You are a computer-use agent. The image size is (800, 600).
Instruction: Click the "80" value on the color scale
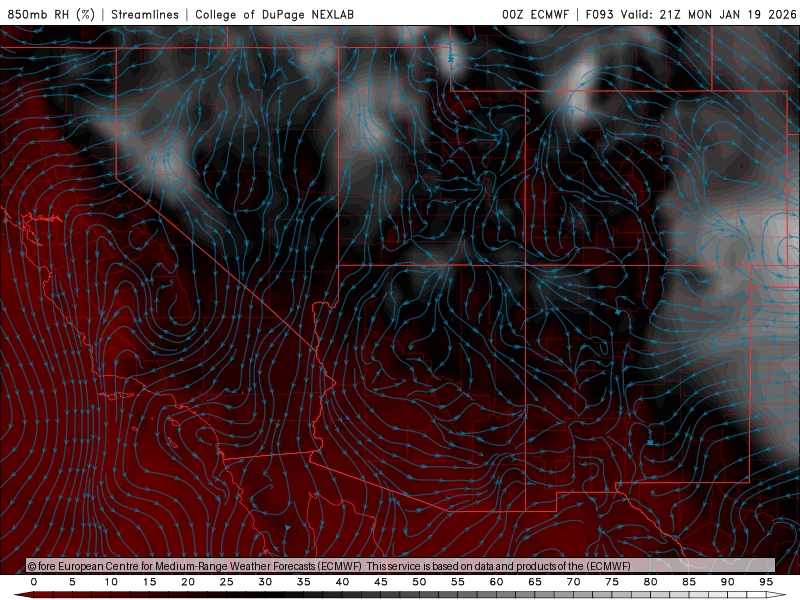point(651,582)
